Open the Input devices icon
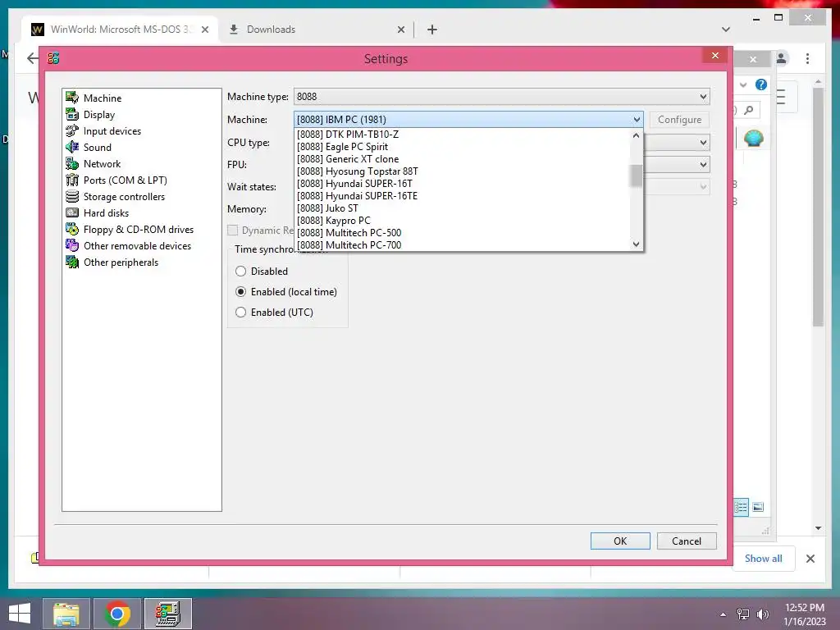840x630 pixels. (x=72, y=130)
